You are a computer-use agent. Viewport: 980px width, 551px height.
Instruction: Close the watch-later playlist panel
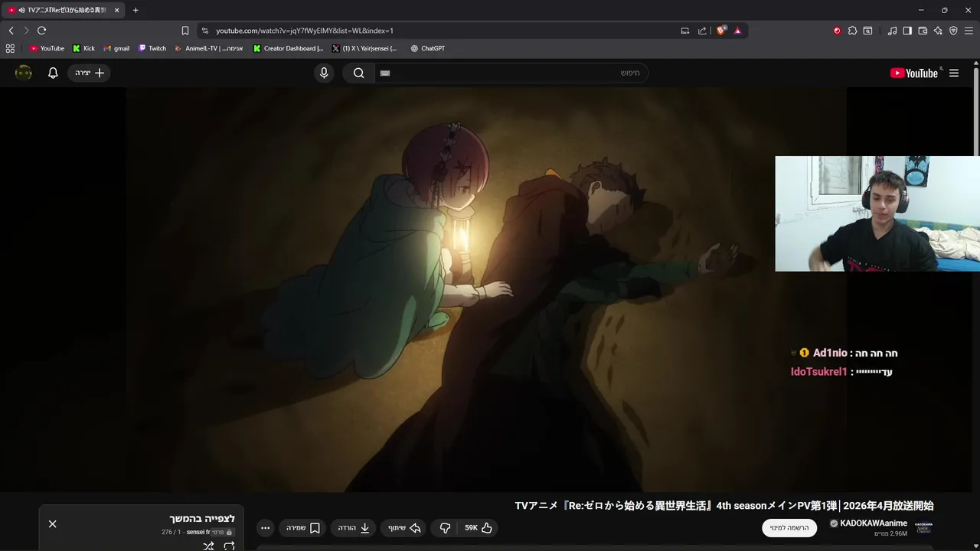click(52, 524)
